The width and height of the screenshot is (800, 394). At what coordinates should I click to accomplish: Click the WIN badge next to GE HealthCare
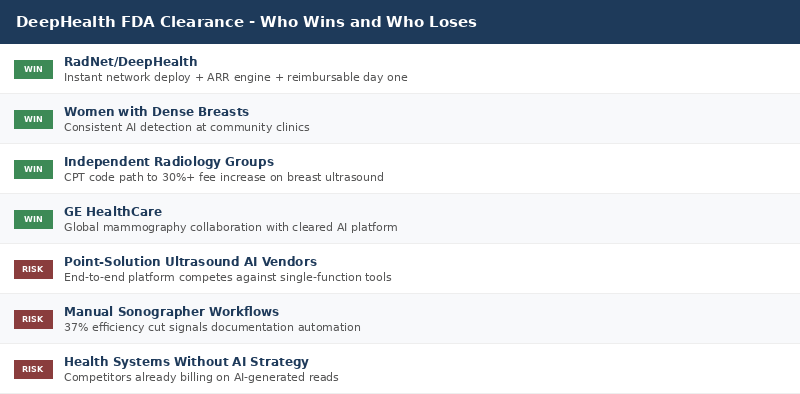pyautogui.click(x=33, y=219)
